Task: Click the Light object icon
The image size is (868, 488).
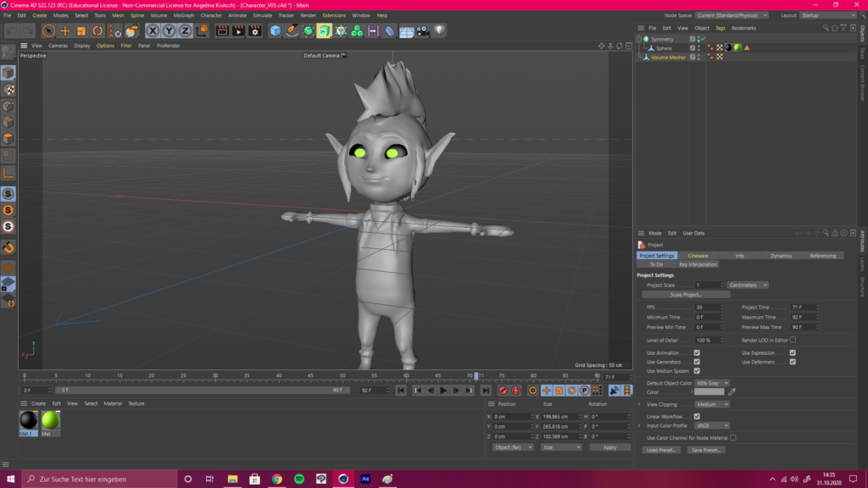Action: click(x=440, y=30)
